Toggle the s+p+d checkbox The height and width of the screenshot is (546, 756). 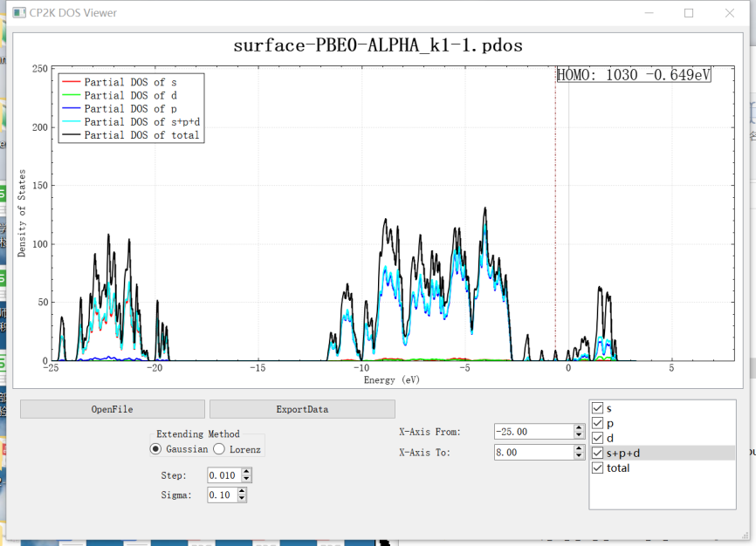pos(597,453)
